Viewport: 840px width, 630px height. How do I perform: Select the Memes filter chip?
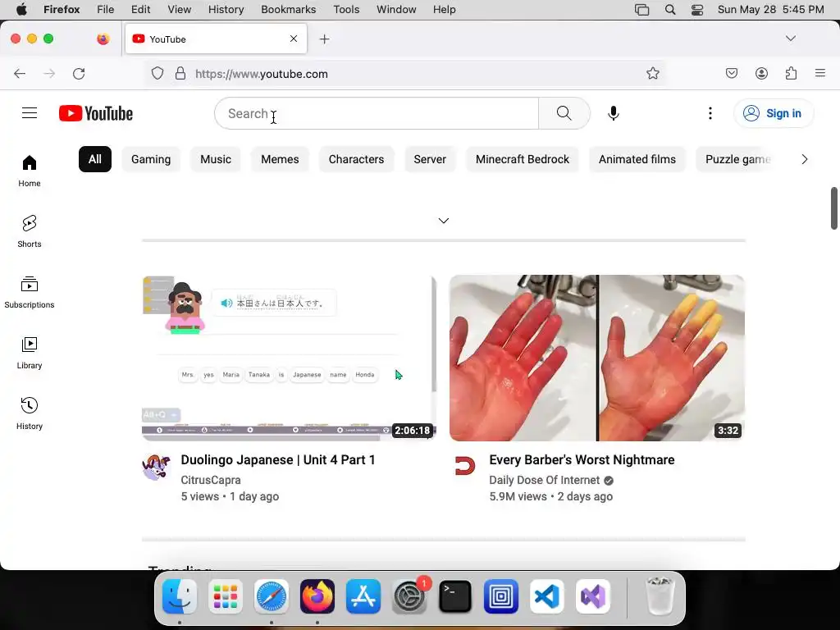[280, 159]
